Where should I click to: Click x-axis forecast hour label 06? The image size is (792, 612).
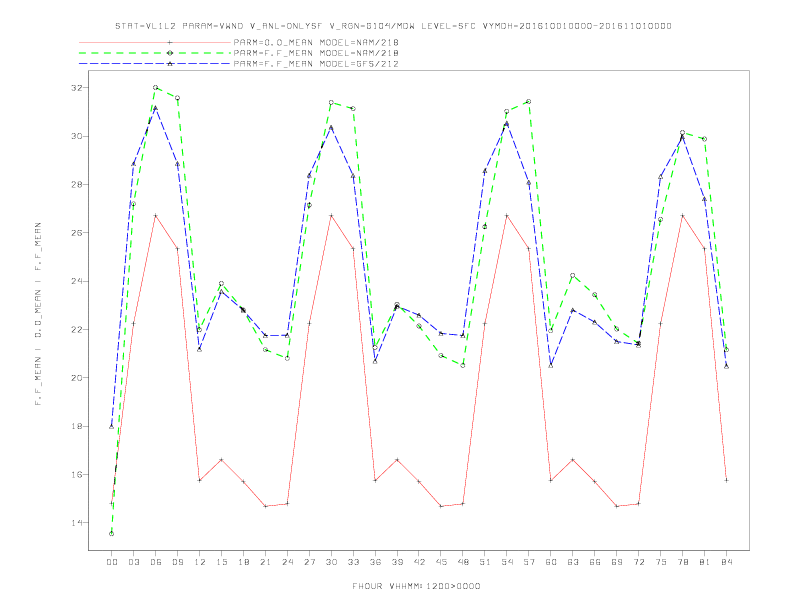pyautogui.click(x=156, y=562)
